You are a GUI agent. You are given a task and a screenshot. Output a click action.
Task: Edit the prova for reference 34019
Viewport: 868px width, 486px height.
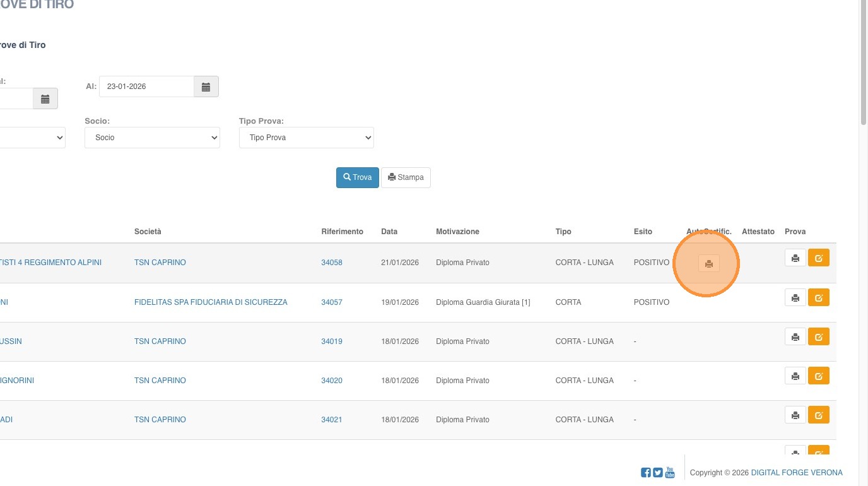[x=819, y=336]
